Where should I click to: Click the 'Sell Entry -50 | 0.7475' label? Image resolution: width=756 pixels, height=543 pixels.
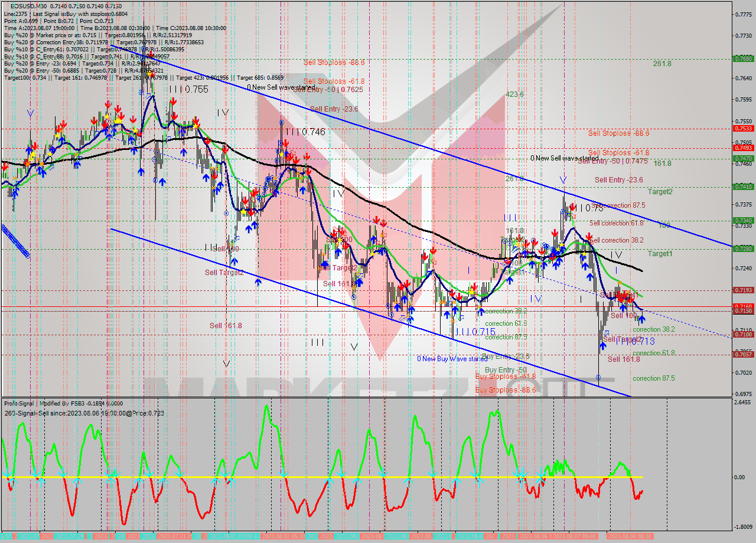click(x=612, y=161)
